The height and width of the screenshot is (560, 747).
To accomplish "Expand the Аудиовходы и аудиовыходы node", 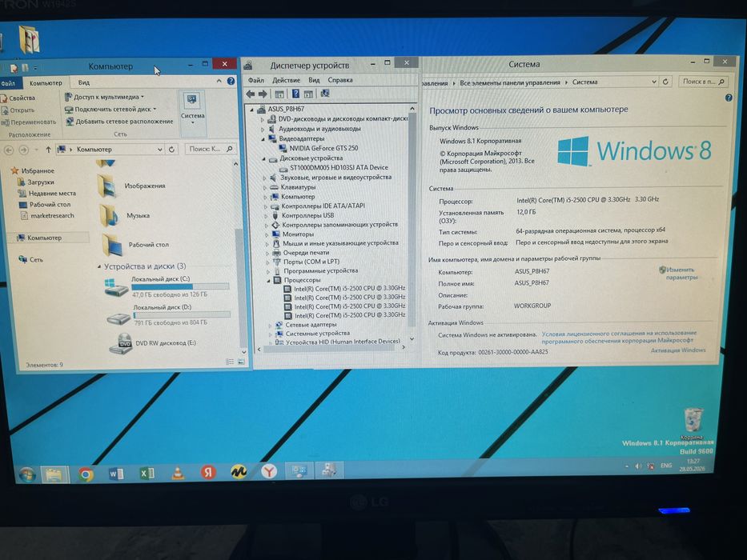I will coord(262,129).
